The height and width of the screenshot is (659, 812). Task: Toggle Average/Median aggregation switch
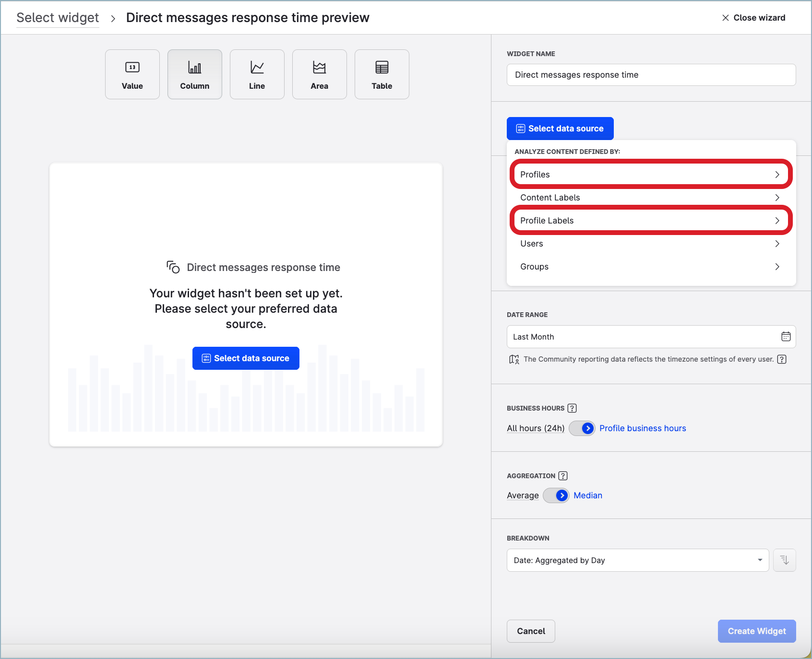point(556,495)
